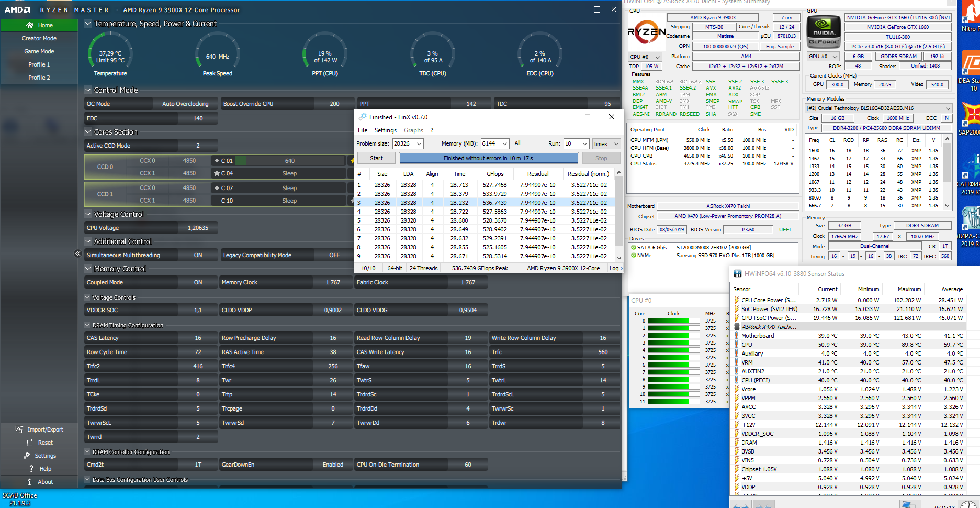Collapse the Memory Control section

[x=88, y=269]
